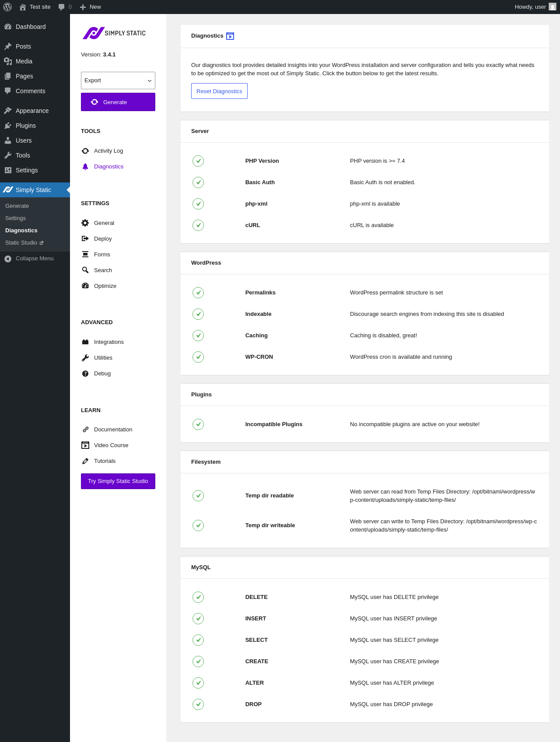
Task: Open the Deploy settings tab
Action: click(x=103, y=239)
